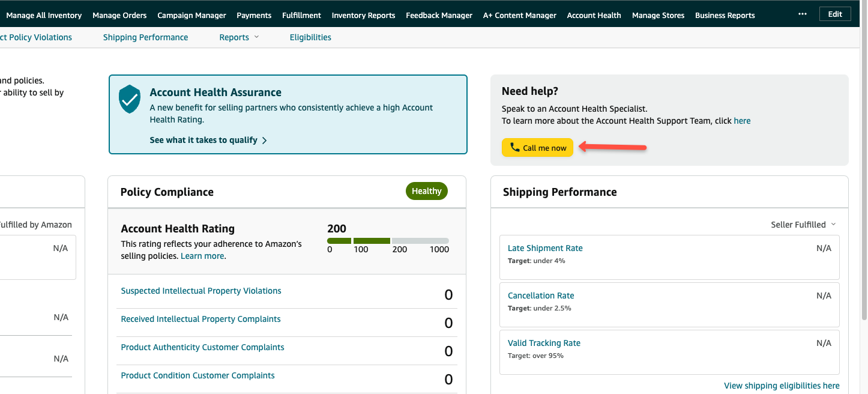Open the Payments menu item
The image size is (868, 394).
pos(254,16)
